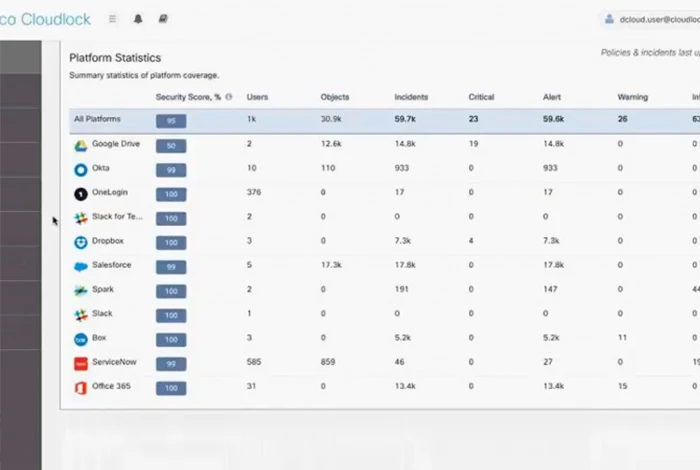Click the Spark platform icon
Viewport: 700px width, 470px height.
[x=81, y=291]
